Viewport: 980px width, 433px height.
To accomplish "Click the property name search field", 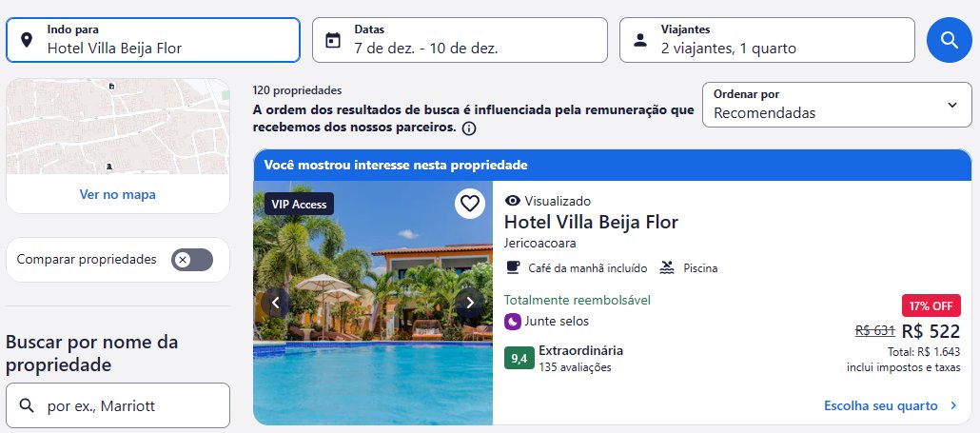I will tap(118, 405).
